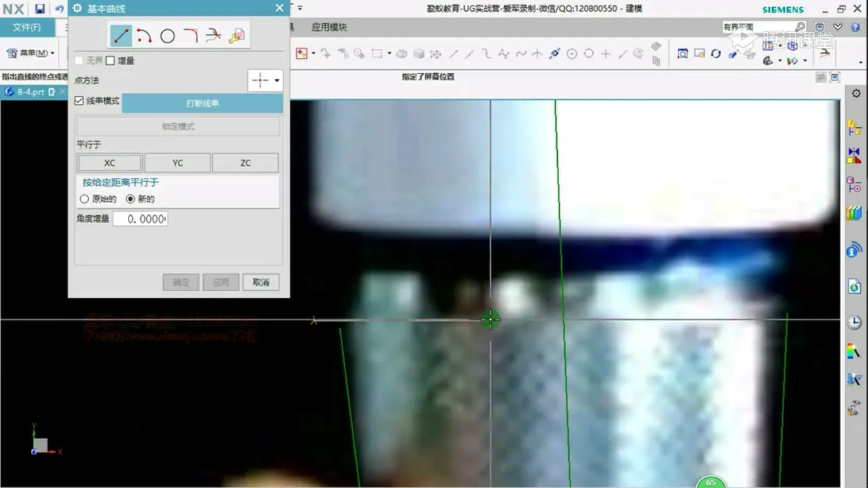Click the 打断线串 button
The width and height of the screenshot is (868, 488).
[202, 104]
